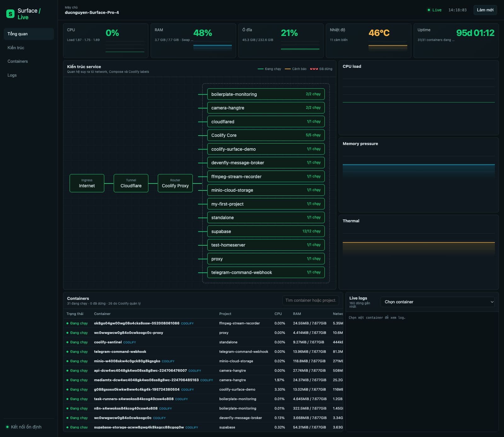Click the Tunnel Cloudflare node

click(131, 183)
